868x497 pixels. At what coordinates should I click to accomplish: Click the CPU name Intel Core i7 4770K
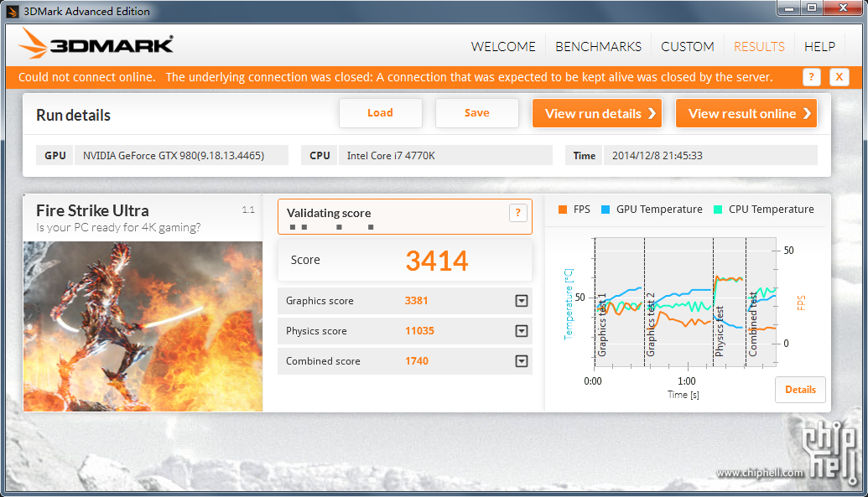(x=391, y=156)
